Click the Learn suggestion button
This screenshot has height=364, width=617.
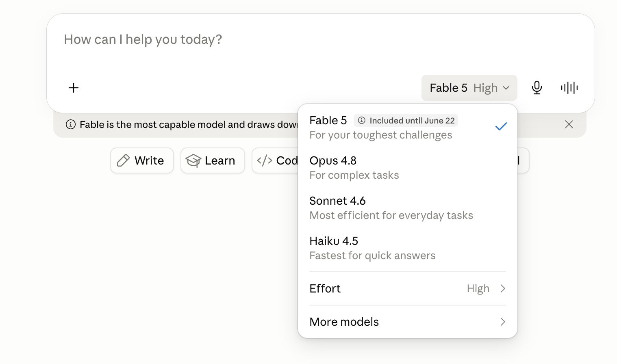click(213, 160)
